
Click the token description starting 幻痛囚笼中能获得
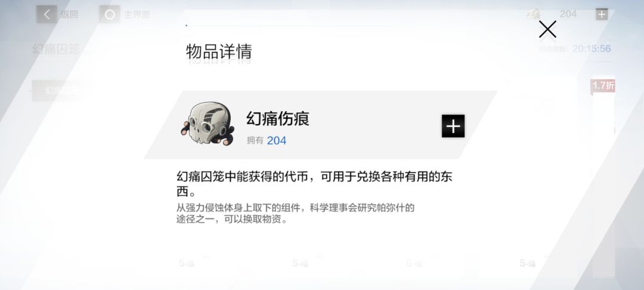(x=315, y=184)
